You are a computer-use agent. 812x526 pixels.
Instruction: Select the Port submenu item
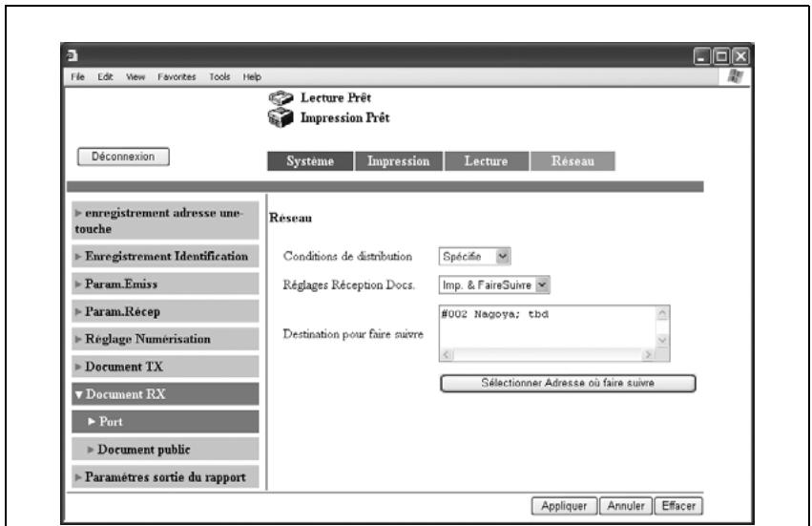(165, 422)
